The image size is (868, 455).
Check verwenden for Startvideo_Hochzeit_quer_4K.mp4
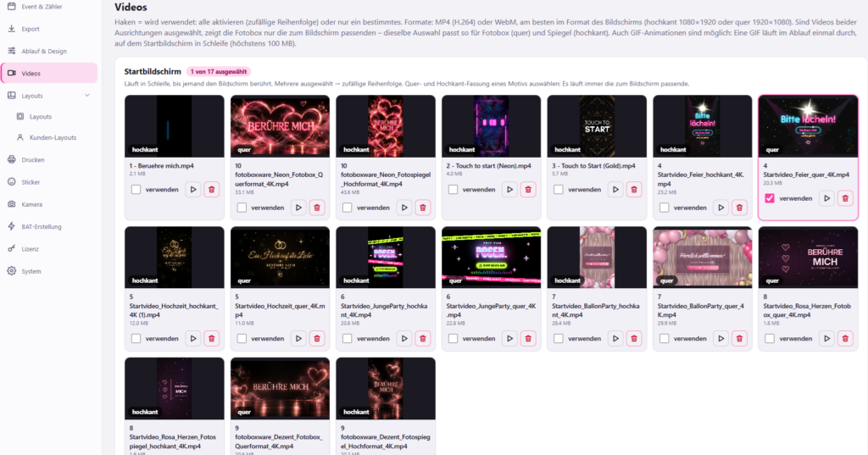242,338
